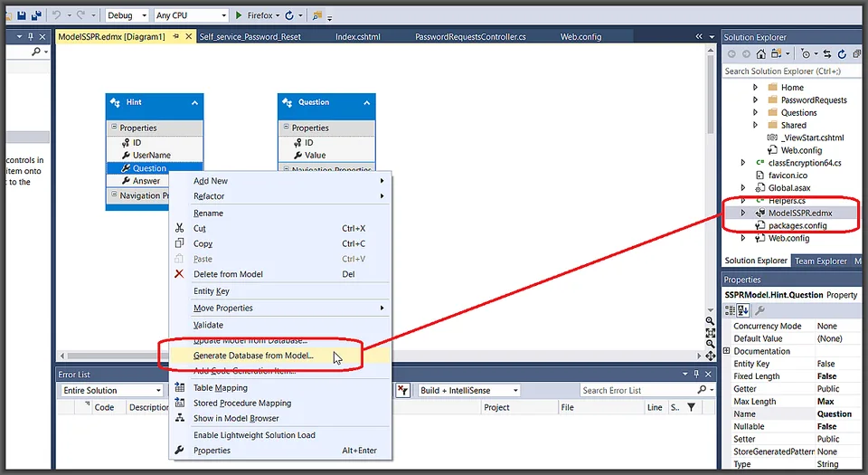
Task: Click the filter funnel icon in Error List
Action: 692,407
